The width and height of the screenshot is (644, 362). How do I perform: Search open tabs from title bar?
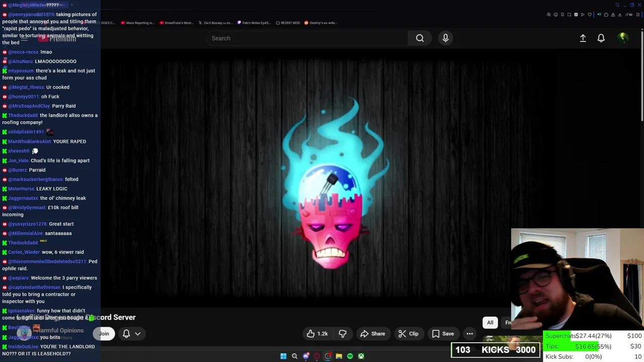(x=617, y=5)
